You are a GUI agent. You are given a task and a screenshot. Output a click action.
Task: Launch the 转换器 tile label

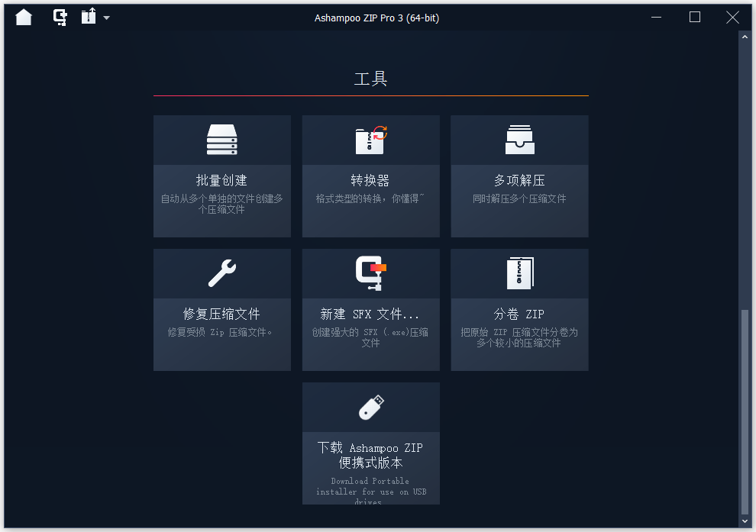click(370, 181)
